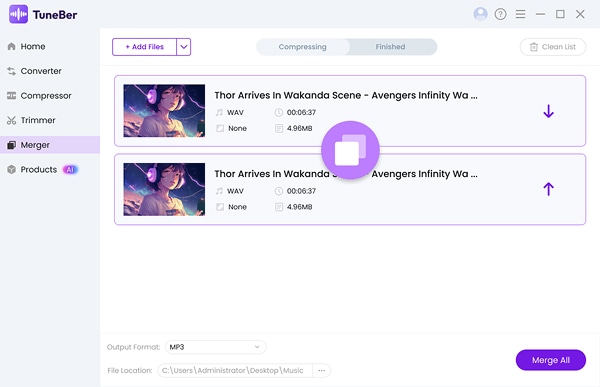Image resolution: width=600 pixels, height=387 pixels.
Task: Click the first track thumbnail
Action: click(164, 111)
